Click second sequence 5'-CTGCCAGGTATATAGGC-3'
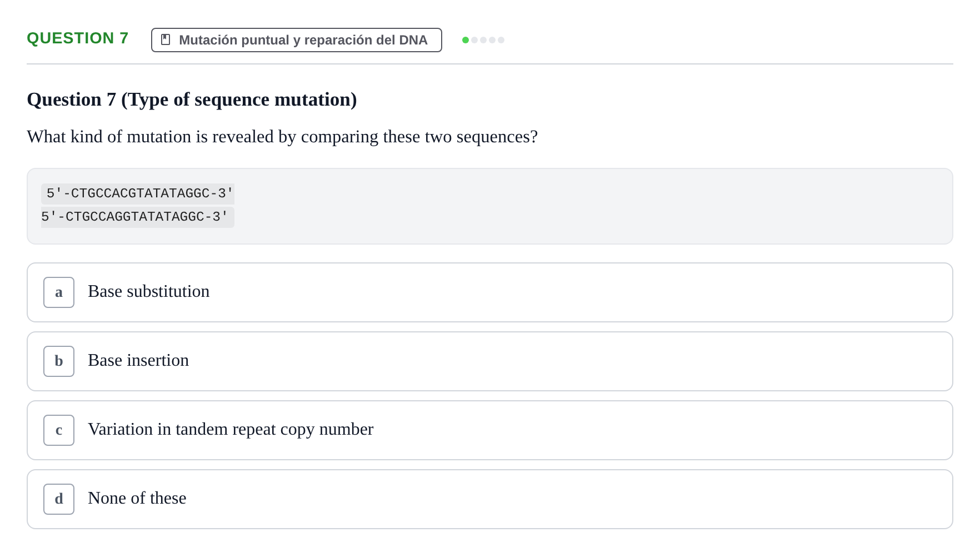Viewport: 980px width, 557px height. coord(138,217)
